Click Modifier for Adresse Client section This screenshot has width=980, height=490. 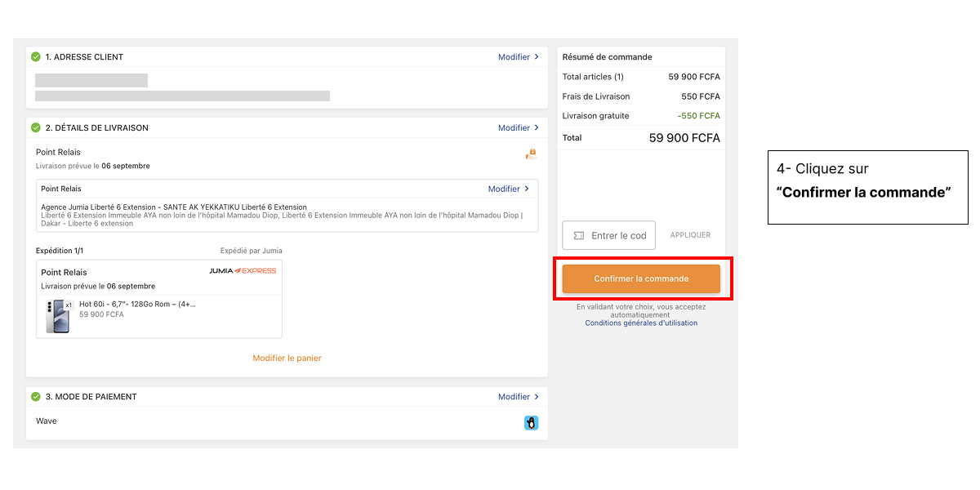514,57
